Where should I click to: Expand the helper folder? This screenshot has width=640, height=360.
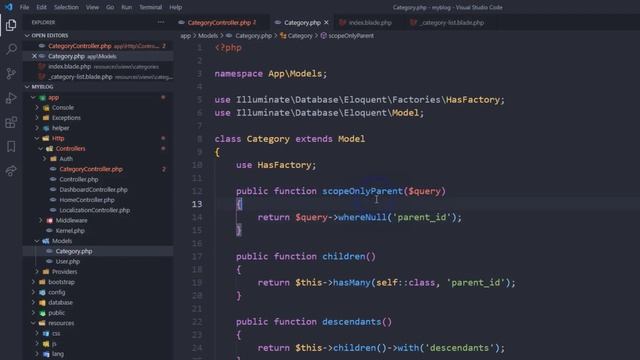[37, 128]
